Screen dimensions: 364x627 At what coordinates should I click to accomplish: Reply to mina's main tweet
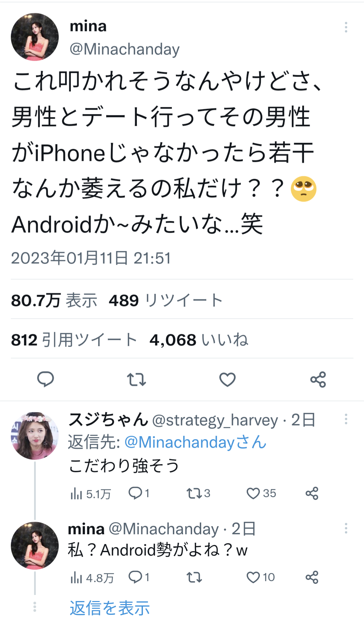45,379
